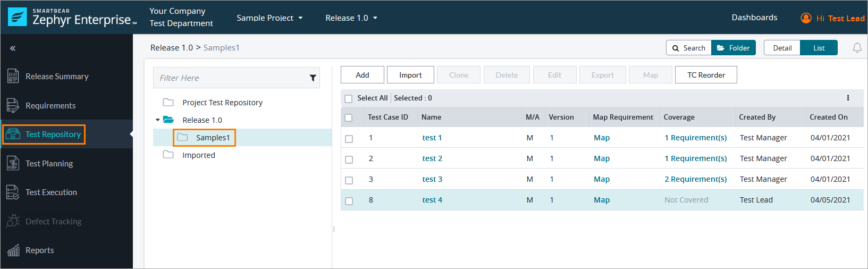The width and height of the screenshot is (868, 269).
Task: Collapse the Release 1.0 tree node
Action: click(158, 120)
